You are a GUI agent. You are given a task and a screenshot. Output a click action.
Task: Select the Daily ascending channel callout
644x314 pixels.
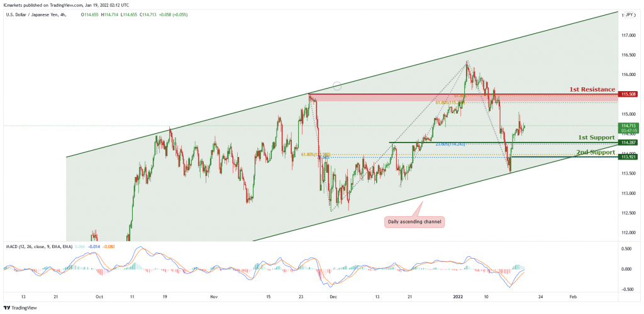(414, 222)
